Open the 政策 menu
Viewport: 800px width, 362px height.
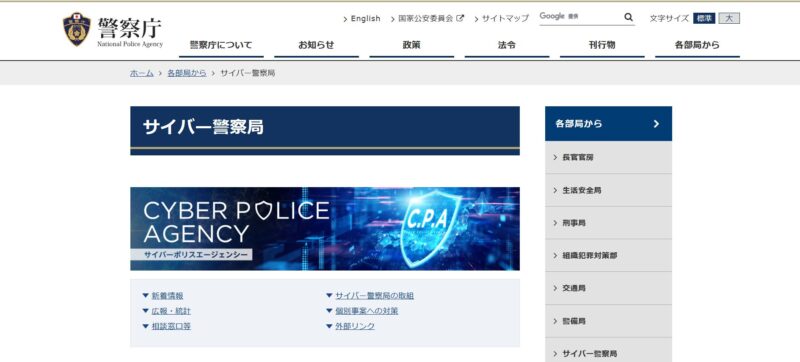click(x=411, y=45)
